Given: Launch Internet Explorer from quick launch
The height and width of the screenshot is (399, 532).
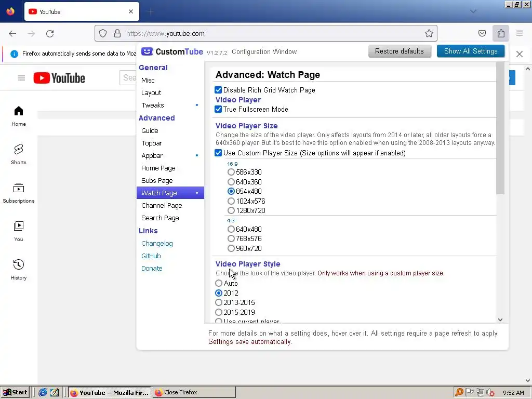Looking at the screenshot, I should click(x=43, y=392).
